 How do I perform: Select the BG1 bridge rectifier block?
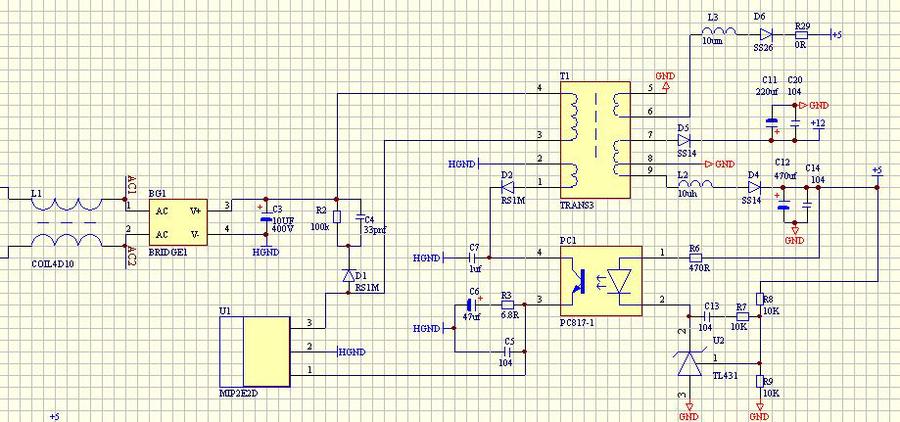pos(178,221)
